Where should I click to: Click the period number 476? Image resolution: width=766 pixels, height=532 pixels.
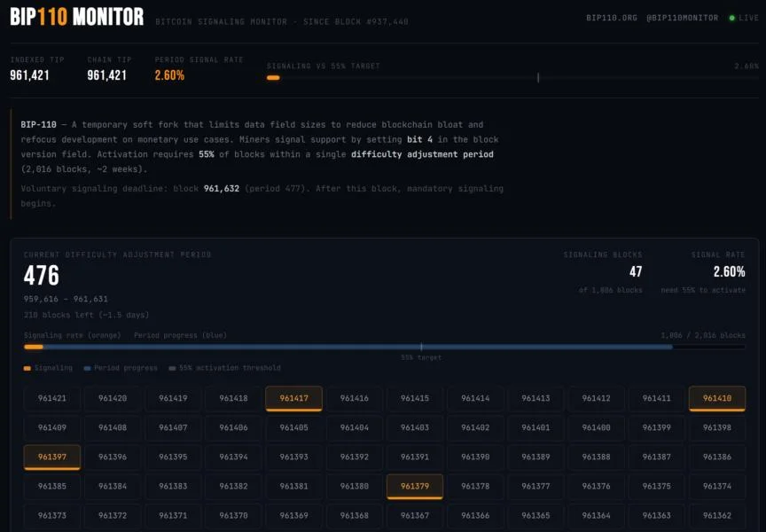[42, 276]
